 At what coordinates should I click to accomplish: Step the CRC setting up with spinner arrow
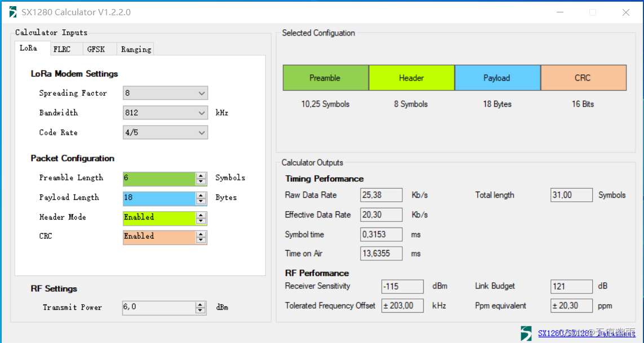pyautogui.click(x=201, y=234)
